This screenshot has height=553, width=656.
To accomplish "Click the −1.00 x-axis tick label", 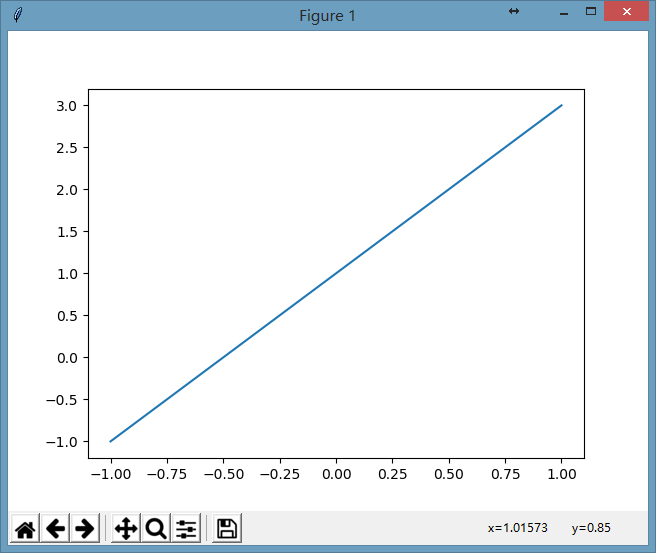I will [111, 474].
